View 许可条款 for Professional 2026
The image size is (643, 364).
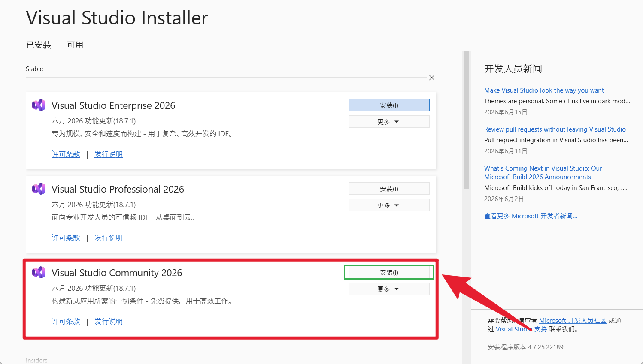66,238
